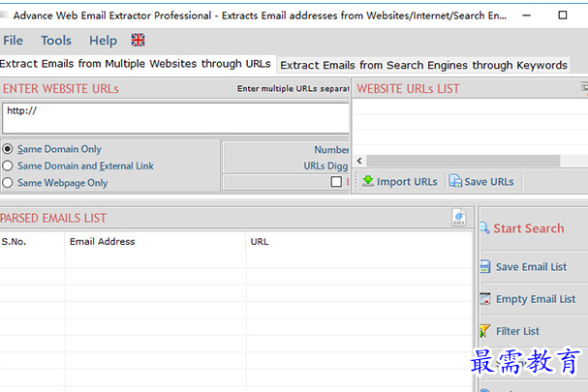This screenshot has width=588, height=392.
Task: Switch to Extract Emails from Search Engines tab
Action: [x=423, y=65]
